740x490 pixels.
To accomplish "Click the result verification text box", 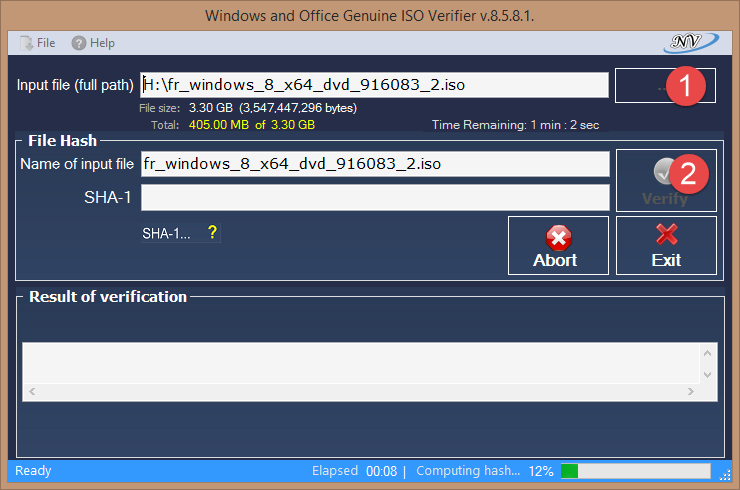I will (361, 363).
